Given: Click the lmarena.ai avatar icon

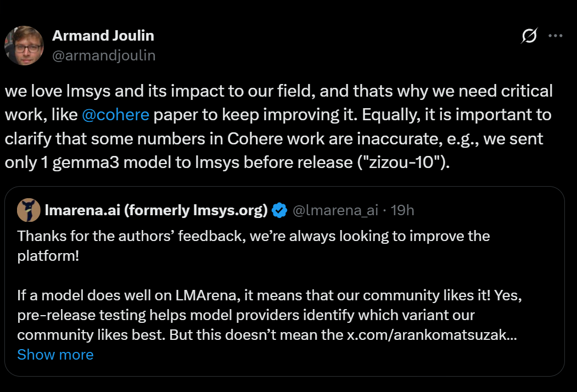Looking at the screenshot, I should point(29,210).
